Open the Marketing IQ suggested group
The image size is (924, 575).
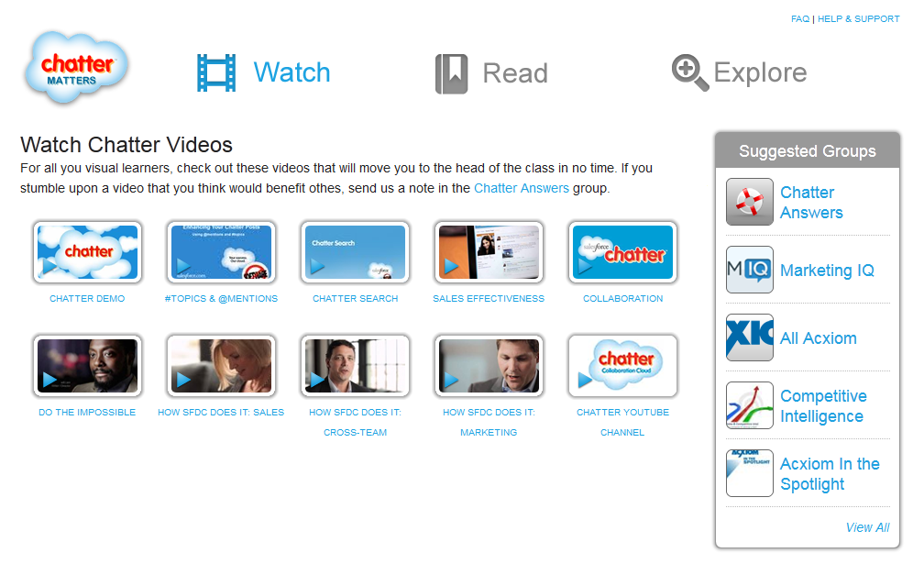827,271
